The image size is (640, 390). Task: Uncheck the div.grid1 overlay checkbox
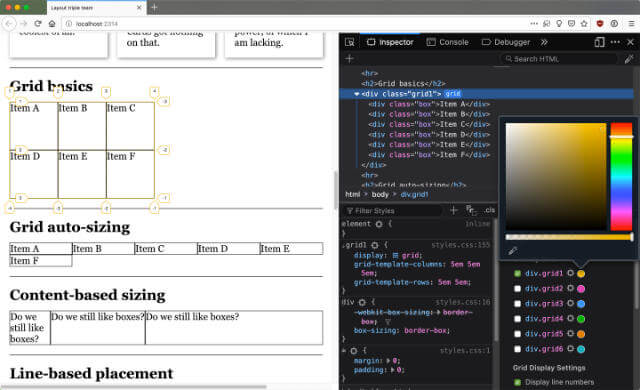click(x=518, y=273)
